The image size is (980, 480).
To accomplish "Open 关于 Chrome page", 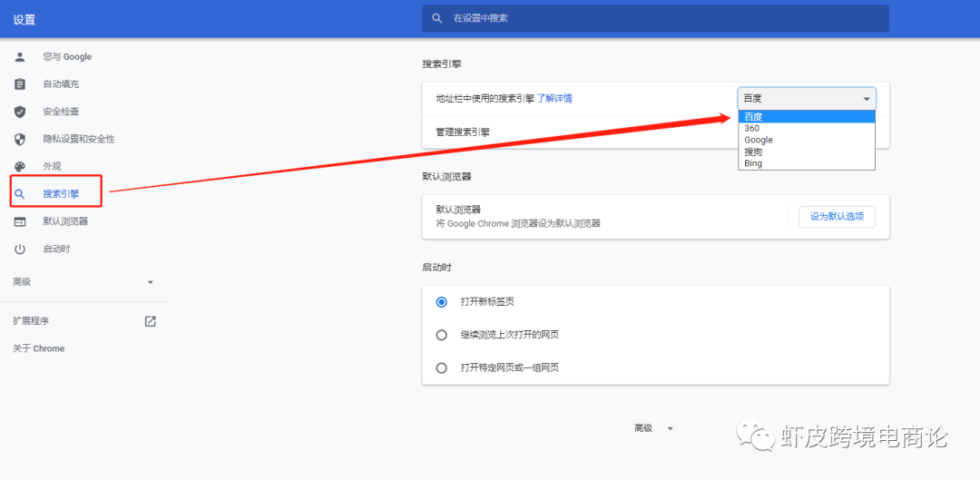I will pyautogui.click(x=39, y=348).
